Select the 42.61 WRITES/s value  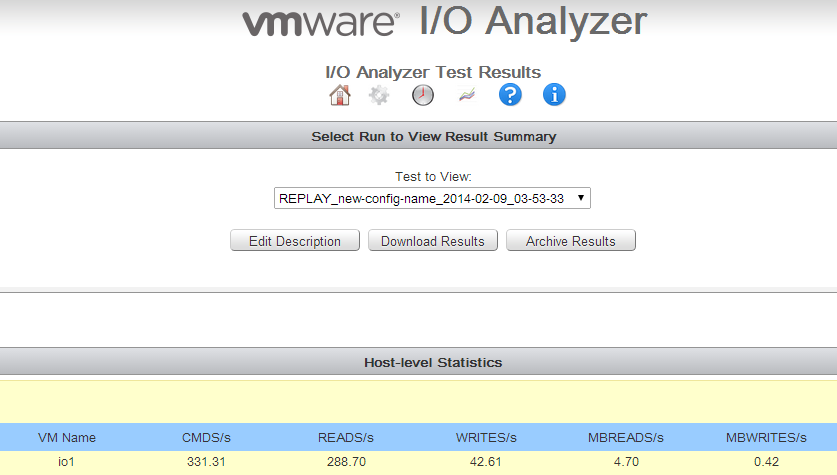[x=486, y=462]
